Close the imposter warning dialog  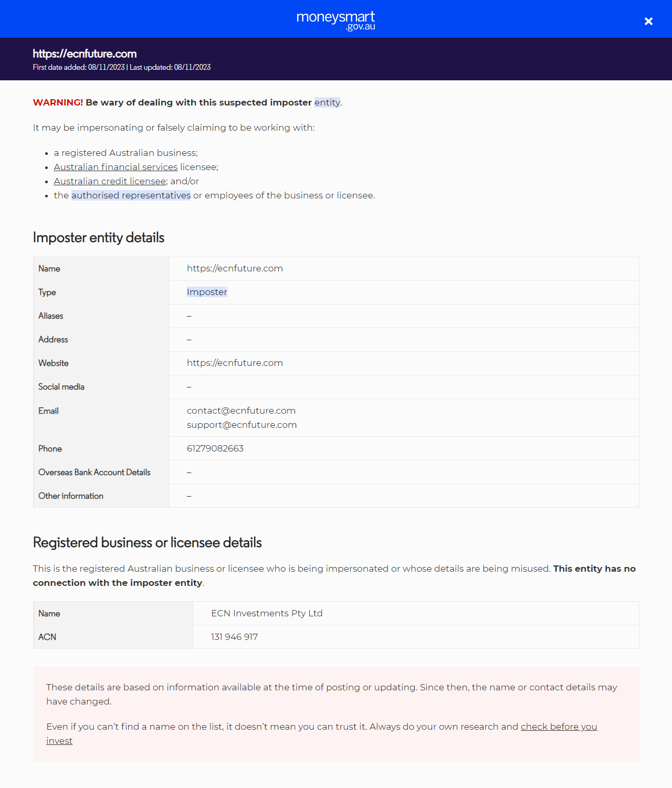[x=648, y=21]
